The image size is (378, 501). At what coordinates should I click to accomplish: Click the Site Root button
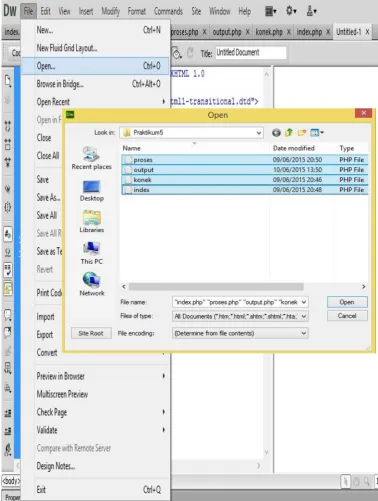click(91, 333)
